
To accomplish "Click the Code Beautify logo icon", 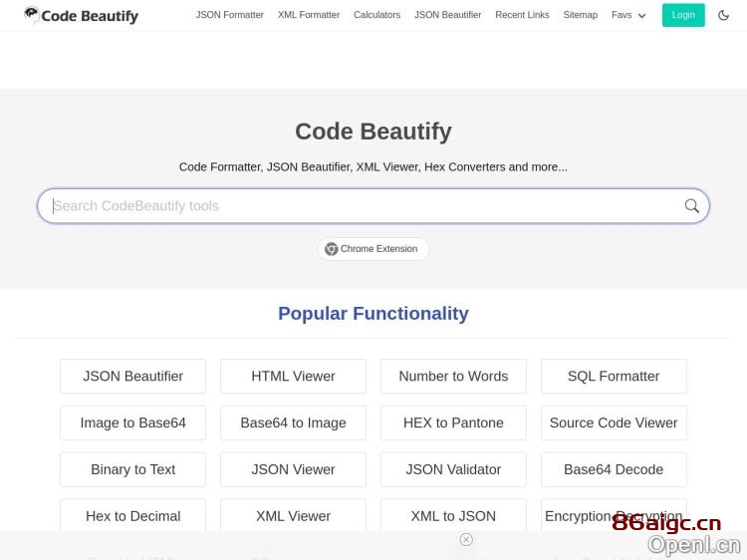I will [x=32, y=14].
